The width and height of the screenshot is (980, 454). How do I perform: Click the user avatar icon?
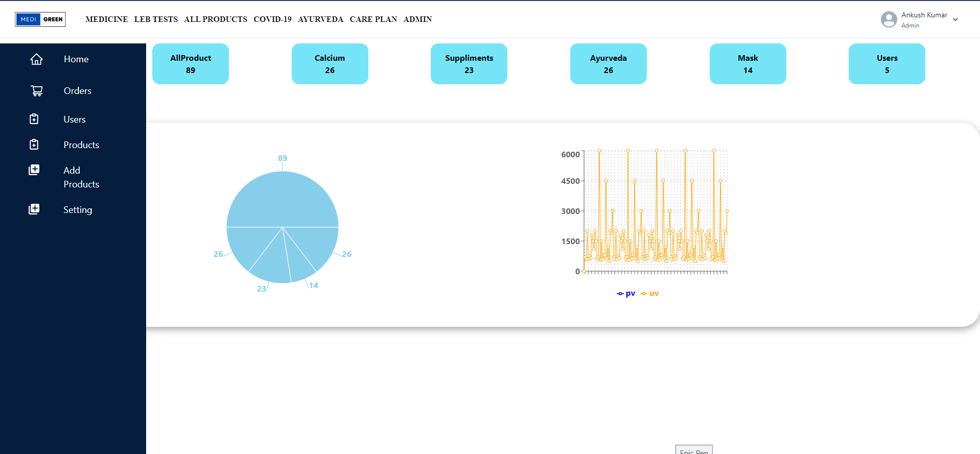pyautogui.click(x=889, y=19)
